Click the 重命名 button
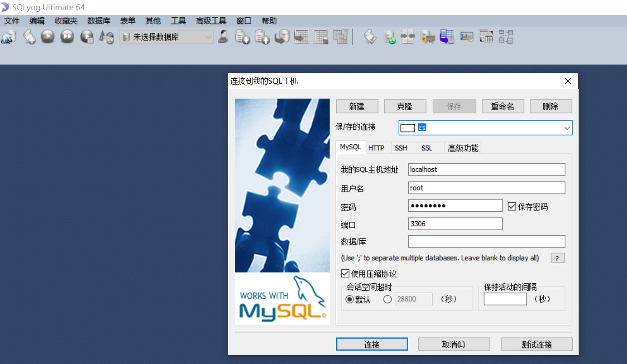Screen dimensions: 627x364 click(x=503, y=106)
